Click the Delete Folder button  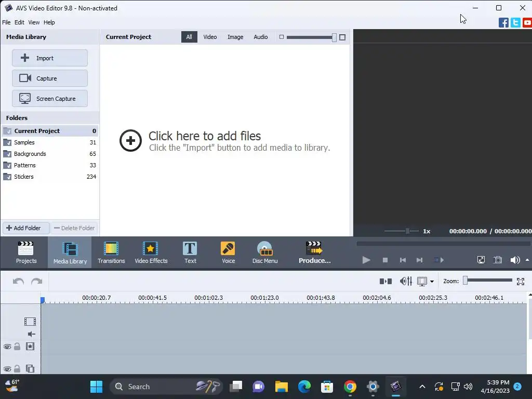(x=75, y=228)
